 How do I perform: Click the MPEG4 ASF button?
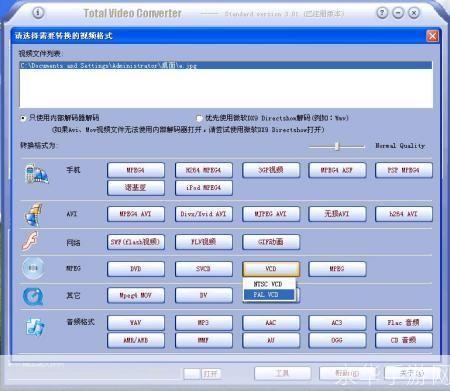point(337,170)
